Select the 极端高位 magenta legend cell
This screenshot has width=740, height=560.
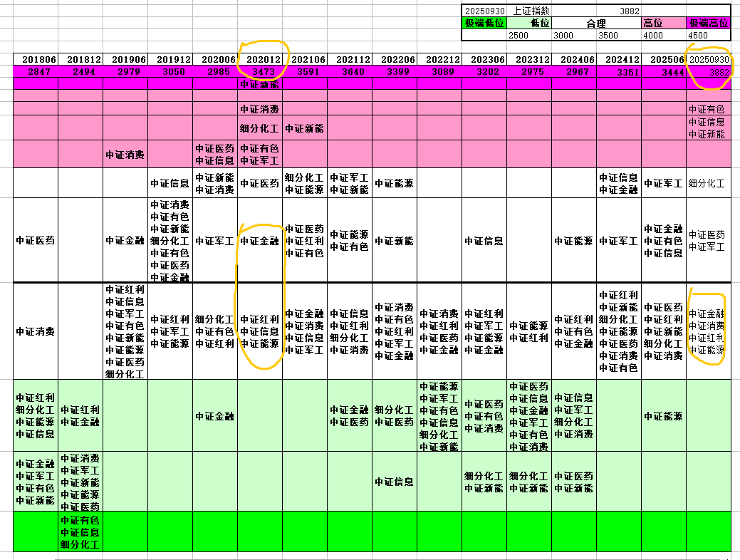tap(709, 23)
